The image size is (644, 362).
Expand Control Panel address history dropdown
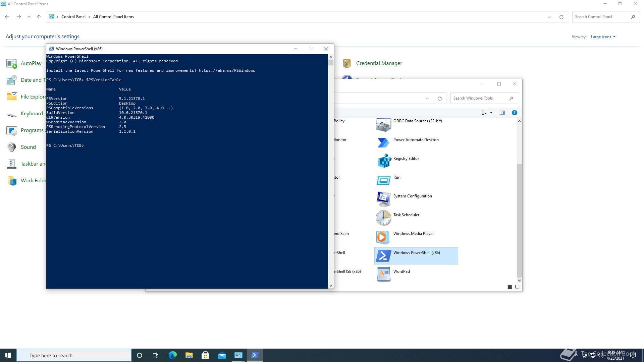coord(549,17)
